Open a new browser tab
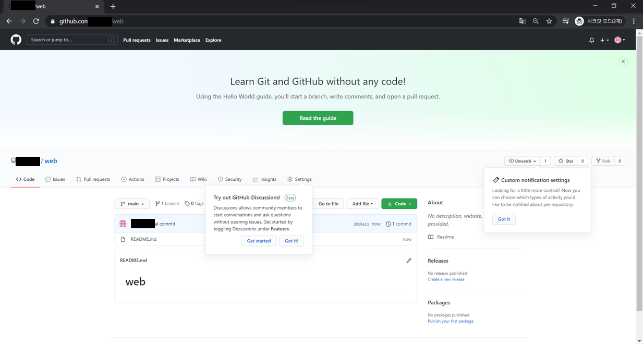The width and height of the screenshot is (644, 345). [113, 6]
